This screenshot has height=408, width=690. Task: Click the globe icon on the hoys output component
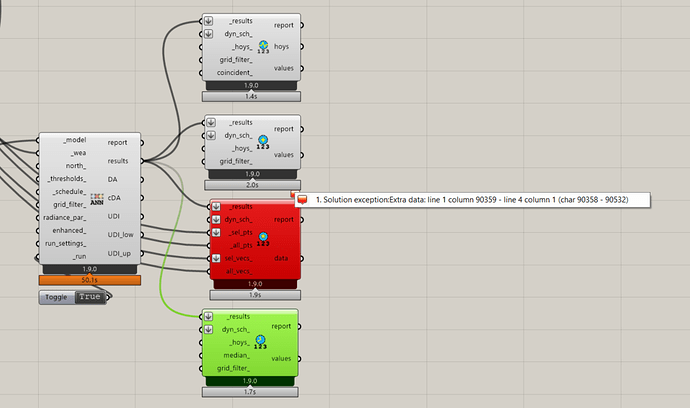pyautogui.click(x=263, y=46)
